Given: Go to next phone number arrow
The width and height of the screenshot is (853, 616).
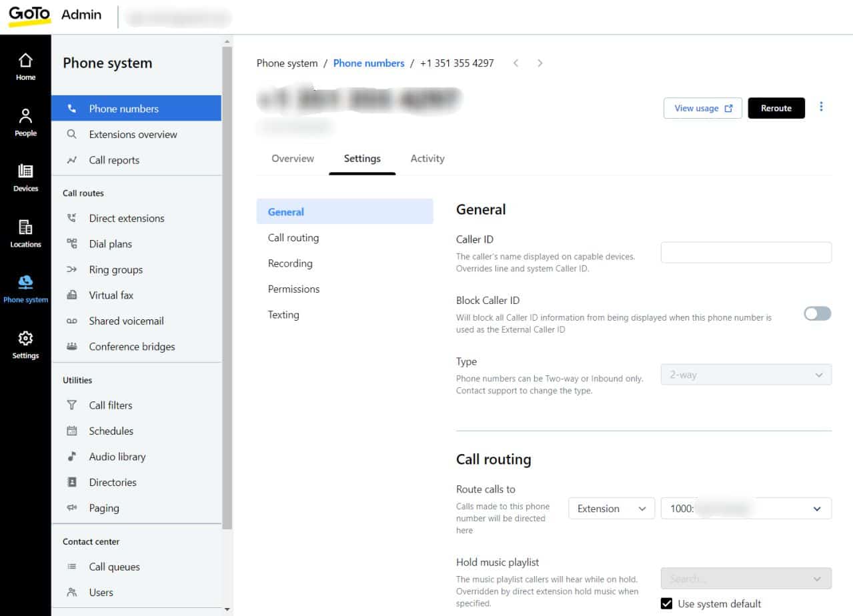Looking at the screenshot, I should coord(540,63).
